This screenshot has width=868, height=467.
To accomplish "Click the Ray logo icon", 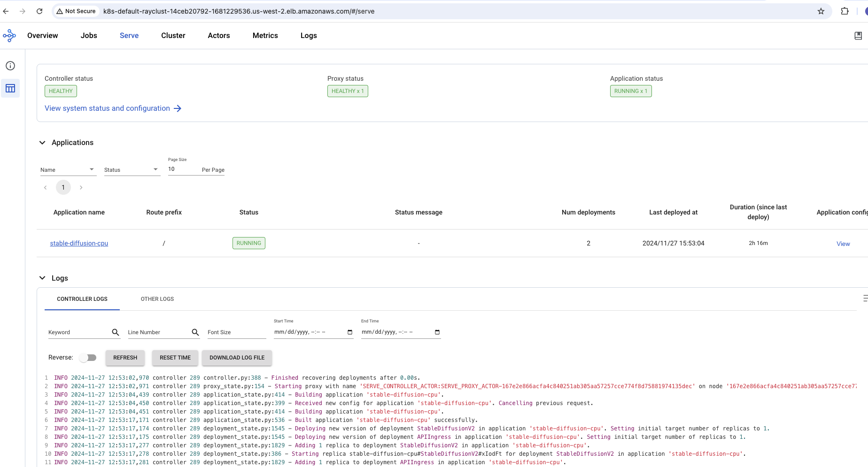I will pos(9,36).
